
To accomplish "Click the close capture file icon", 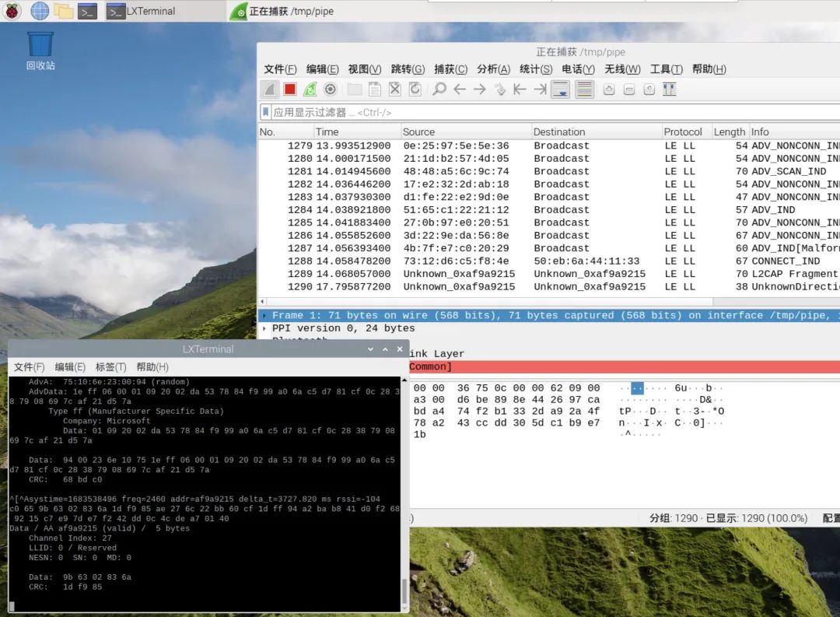I will point(395,89).
